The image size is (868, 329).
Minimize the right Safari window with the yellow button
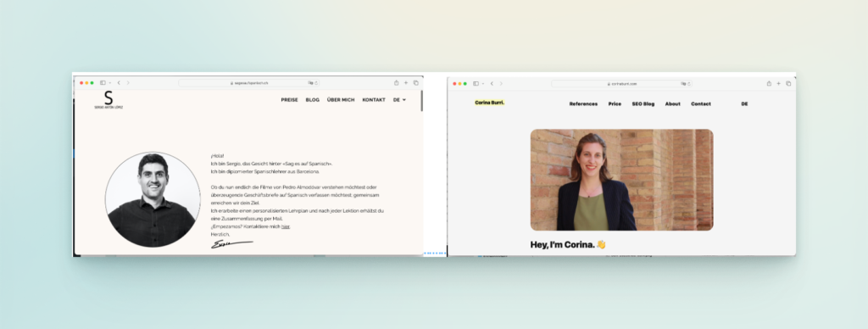point(459,84)
